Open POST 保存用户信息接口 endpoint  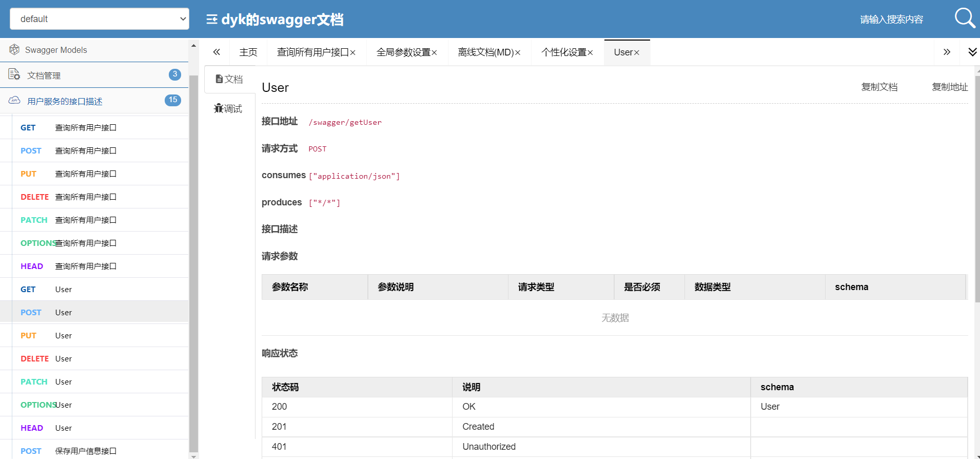click(94, 450)
